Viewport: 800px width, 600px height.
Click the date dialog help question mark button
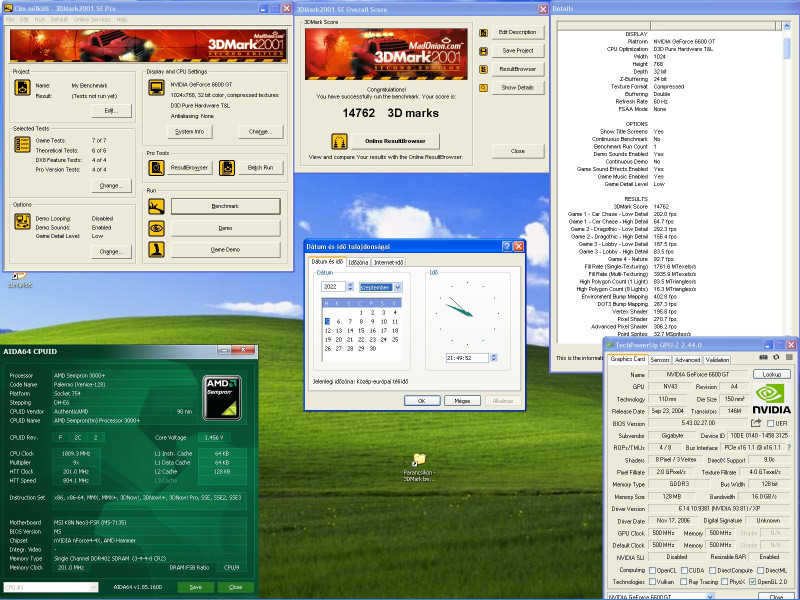click(x=507, y=246)
